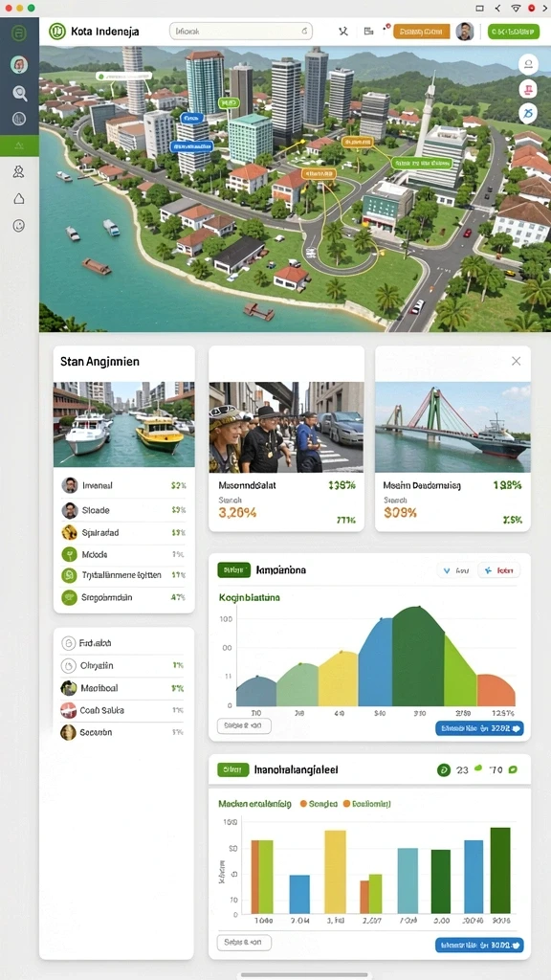
Task: Click the Wi-Fi icon in the title bar
Action: click(x=516, y=8)
